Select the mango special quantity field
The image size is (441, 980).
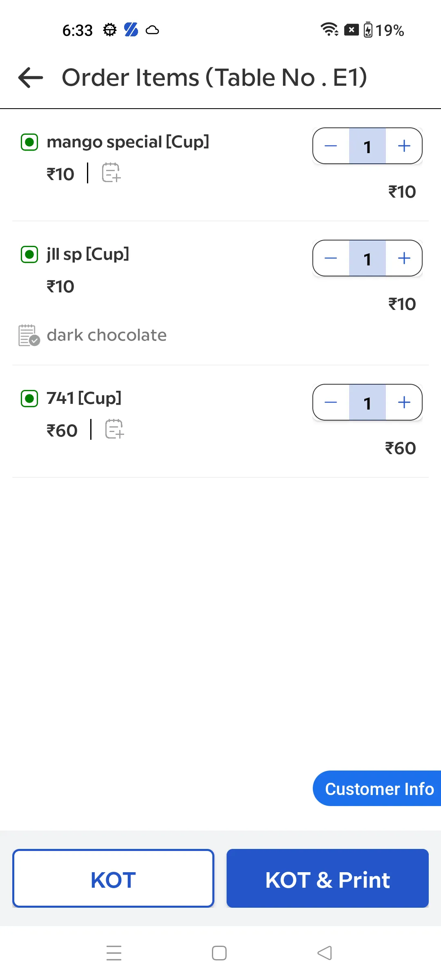367,146
